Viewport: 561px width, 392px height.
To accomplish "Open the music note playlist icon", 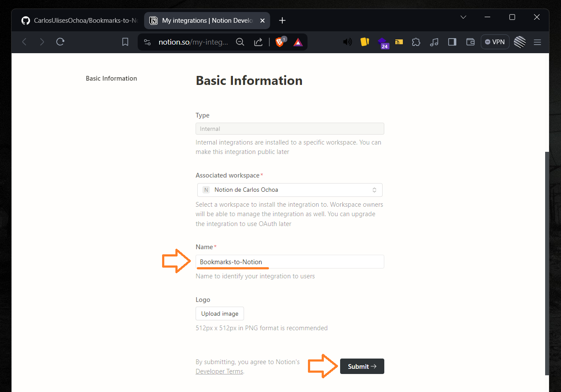I will (434, 42).
